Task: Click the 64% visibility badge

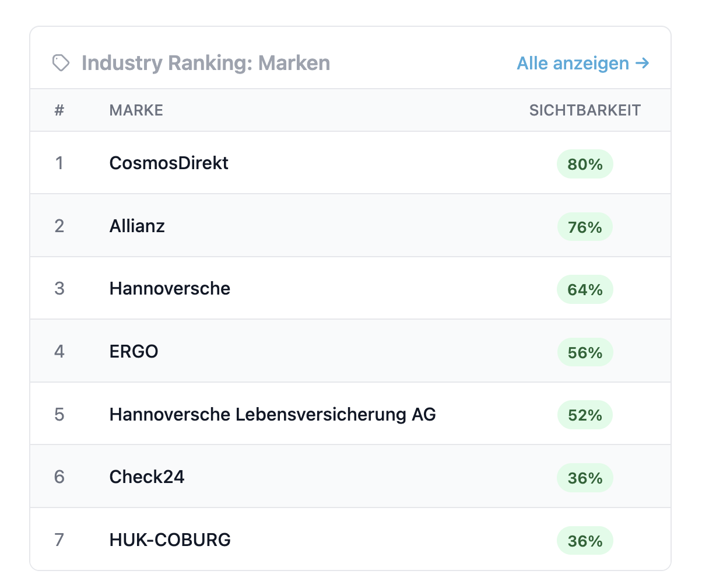Action: pos(585,289)
